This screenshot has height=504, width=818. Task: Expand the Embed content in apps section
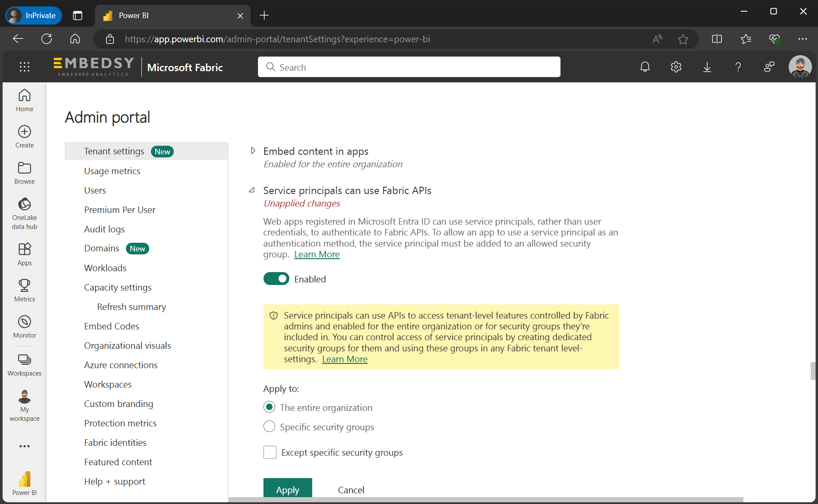click(x=253, y=150)
